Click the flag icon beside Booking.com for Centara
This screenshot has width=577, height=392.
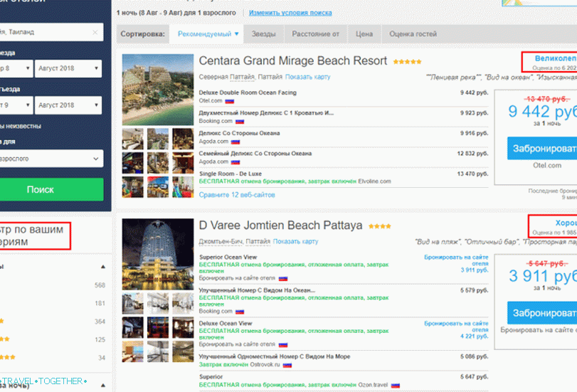point(240,122)
